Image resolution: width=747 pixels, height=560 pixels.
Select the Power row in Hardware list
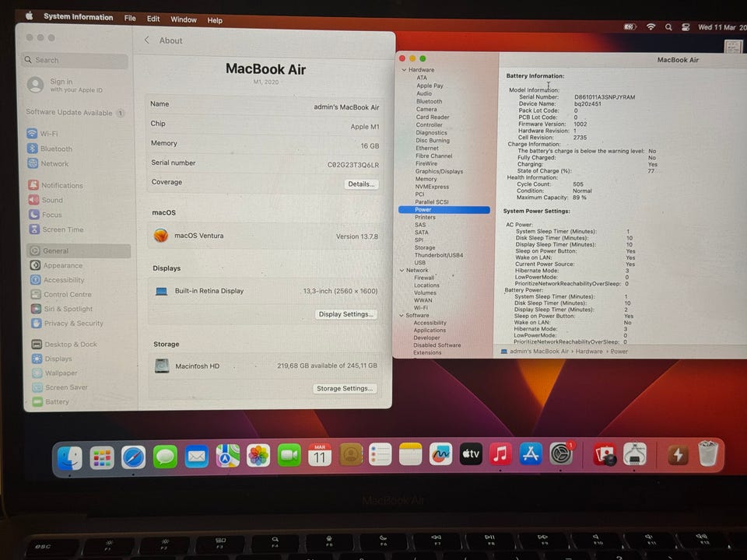click(444, 209)
